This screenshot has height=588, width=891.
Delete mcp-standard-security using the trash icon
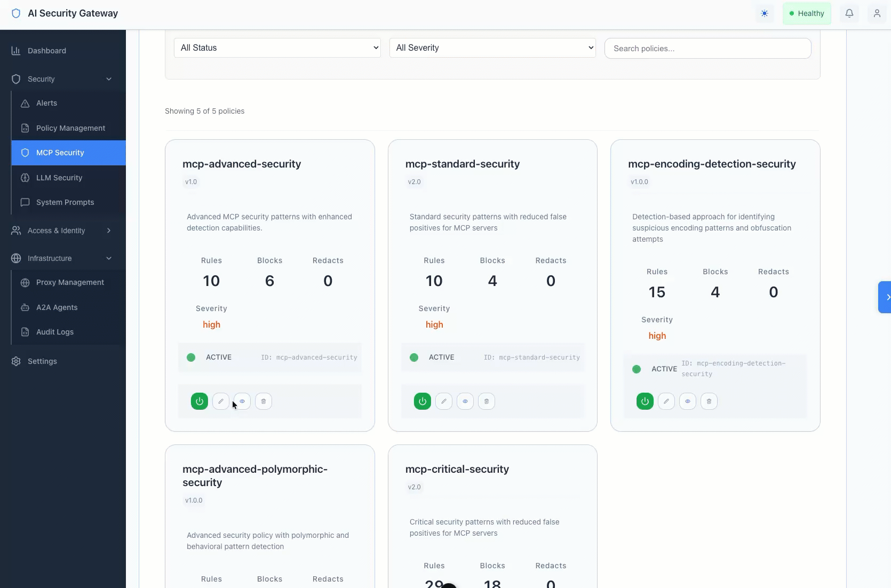[x=486, y=401]
